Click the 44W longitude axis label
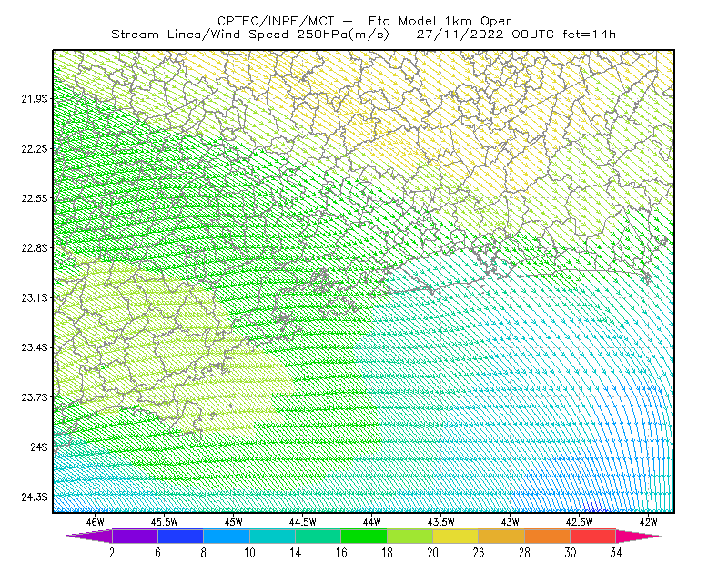 372,522
